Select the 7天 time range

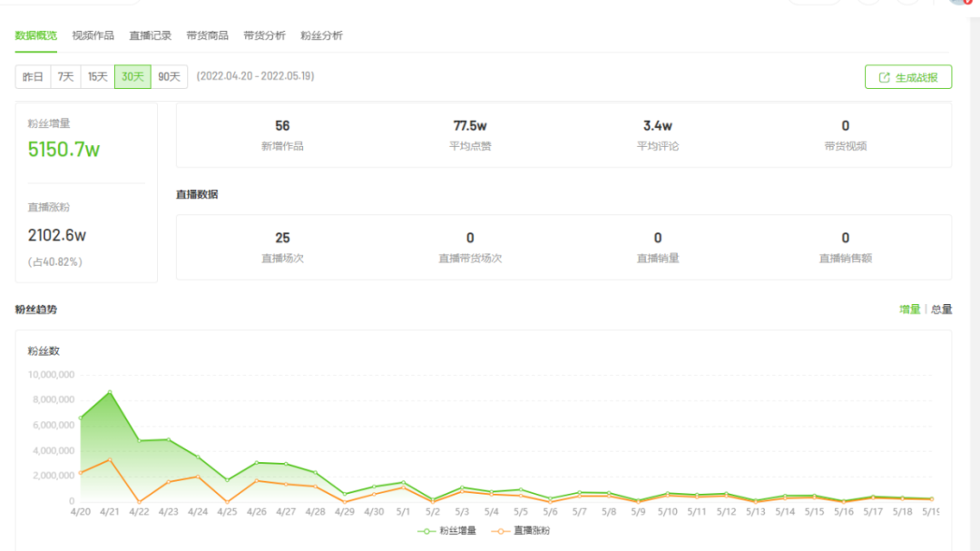click(x=65, y=77)
